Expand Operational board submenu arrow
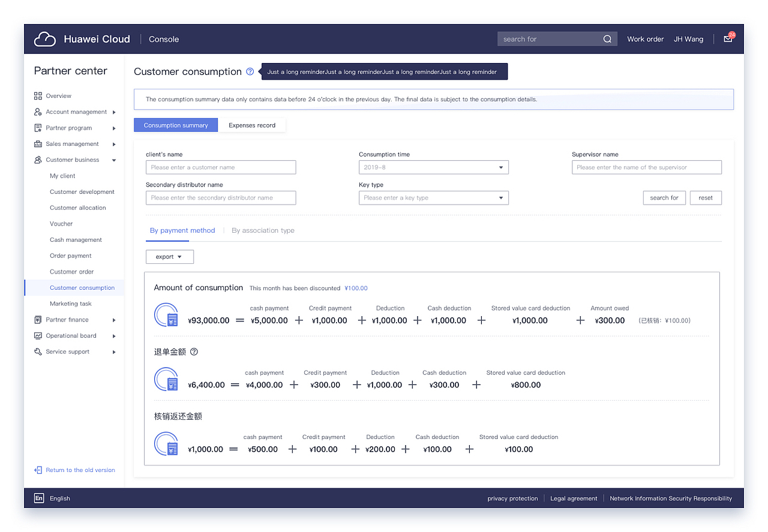 click(x=114, y=336)
